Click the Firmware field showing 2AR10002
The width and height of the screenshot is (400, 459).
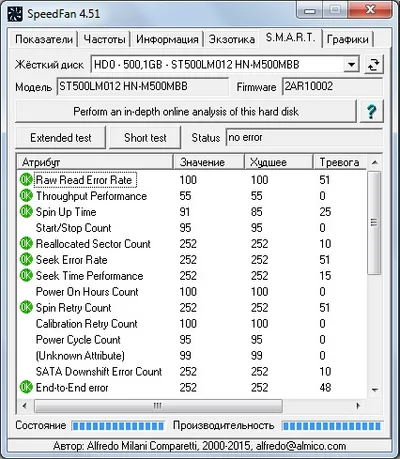(x=332, y=87)
